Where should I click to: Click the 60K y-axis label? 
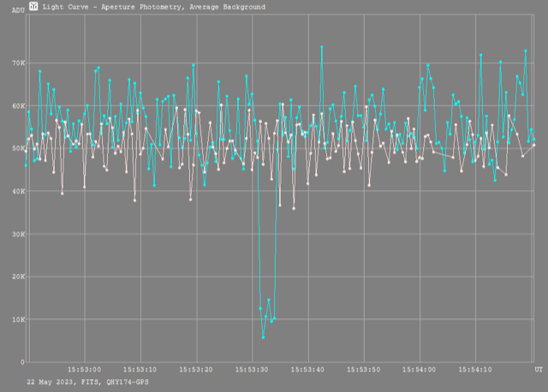click(x=19, y=106)
